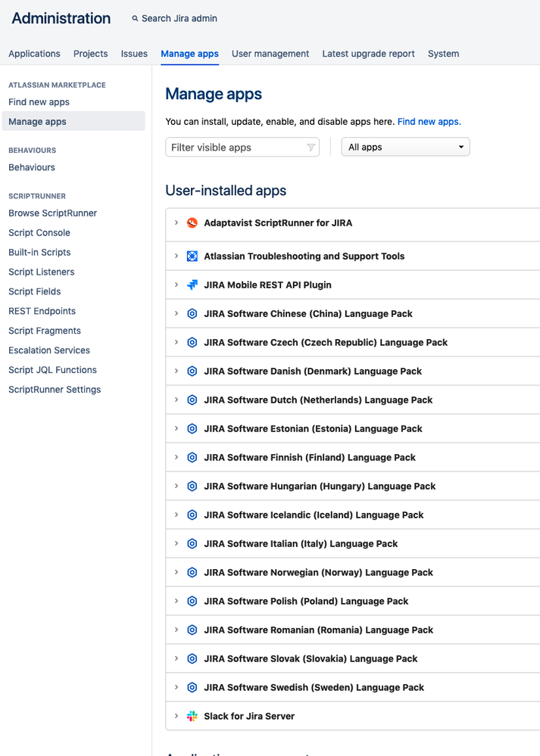Select Manage apps in the sidebar
540x756 pixels.
pyautogui.click(x=73, y=122)
